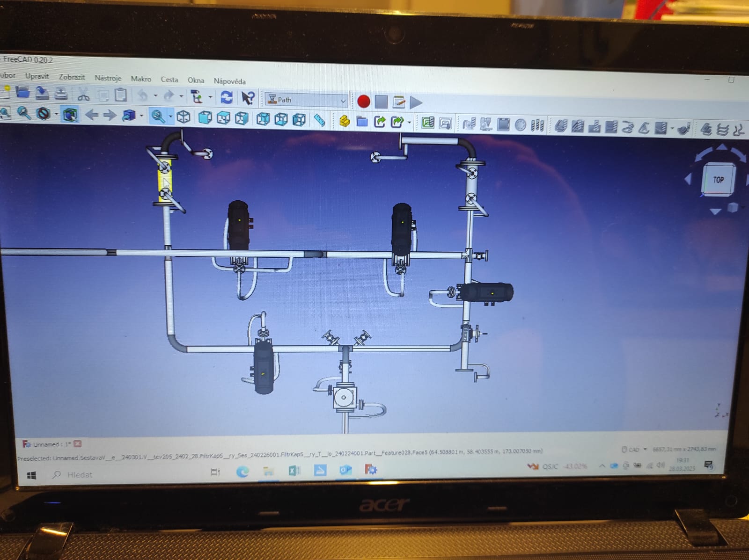Toggle bounding box view icon

(x=70, y=115)
